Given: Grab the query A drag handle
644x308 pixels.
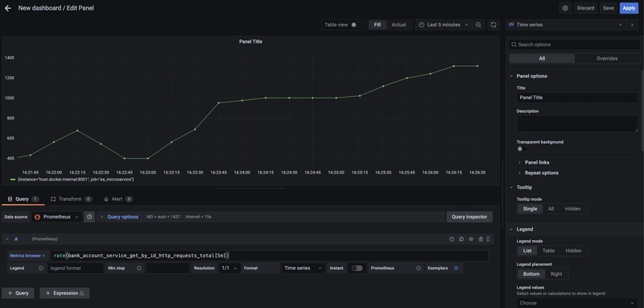Looking at the screenshot, I should tap(488, 239).
